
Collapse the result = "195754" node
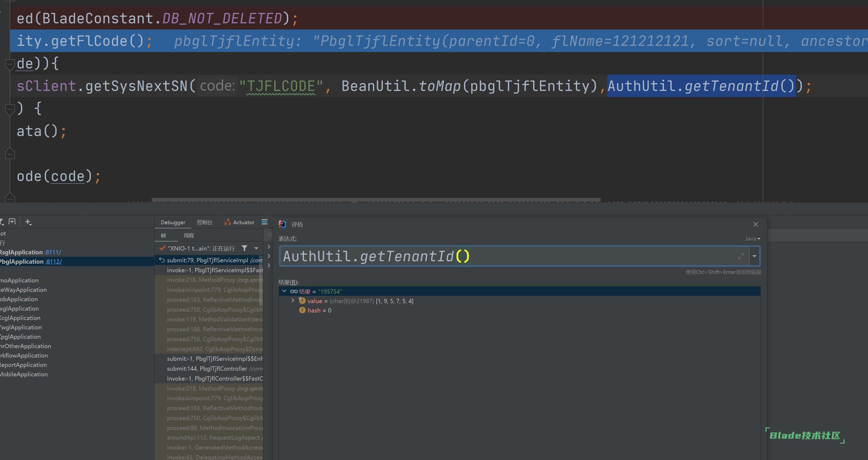(x=284, y=291)
